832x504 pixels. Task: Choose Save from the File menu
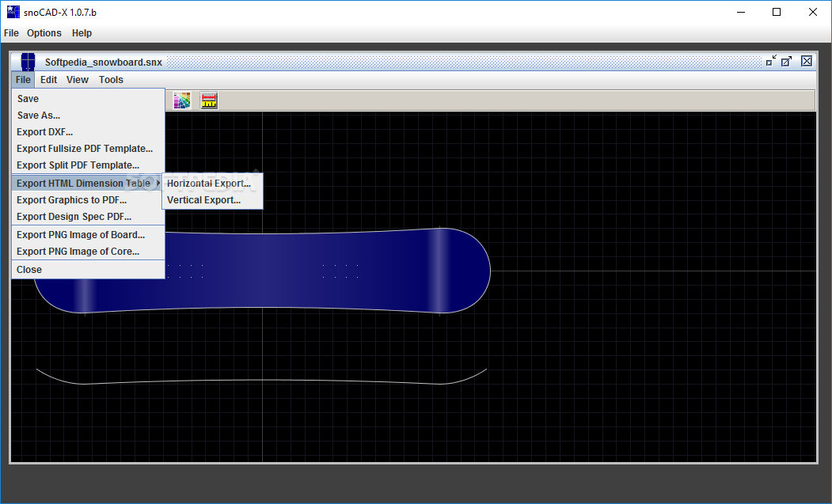(x=88, y=99)
